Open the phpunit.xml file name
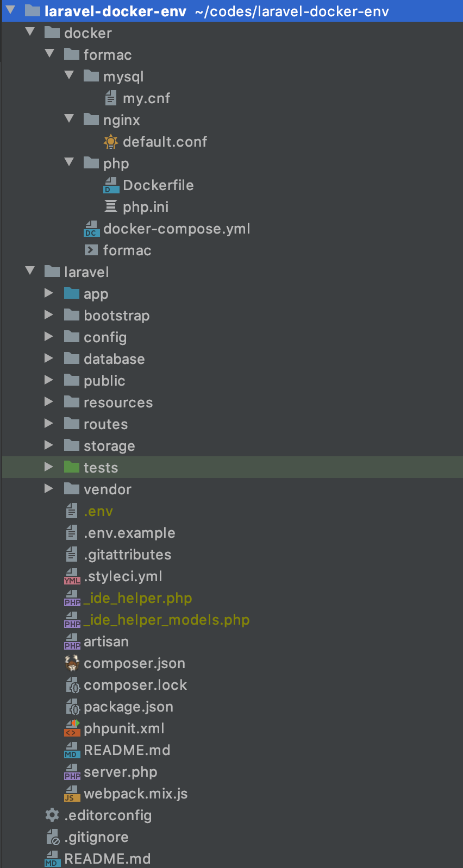 [124, 728]
